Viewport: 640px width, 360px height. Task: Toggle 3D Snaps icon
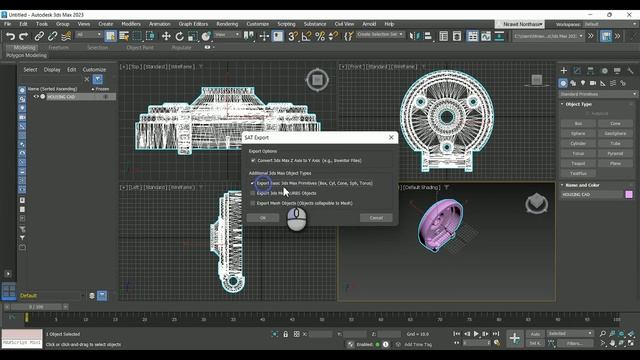point(293,36)
